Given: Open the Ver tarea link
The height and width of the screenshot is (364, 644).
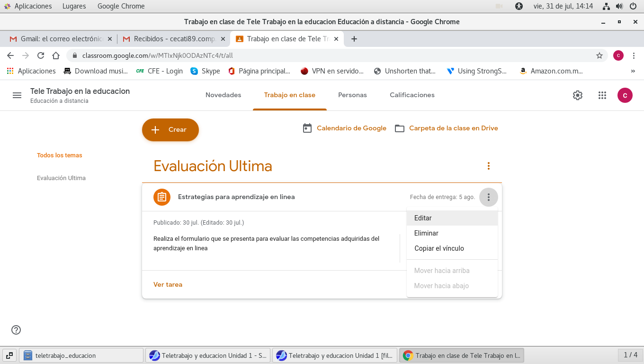Looking at the screenshot, I should click(x=168, y=285).
